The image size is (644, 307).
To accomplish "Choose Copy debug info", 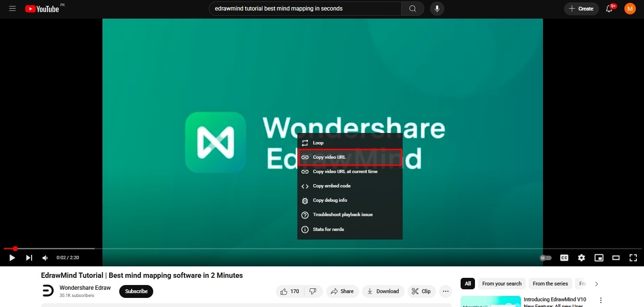I will [x=350, y=200].
